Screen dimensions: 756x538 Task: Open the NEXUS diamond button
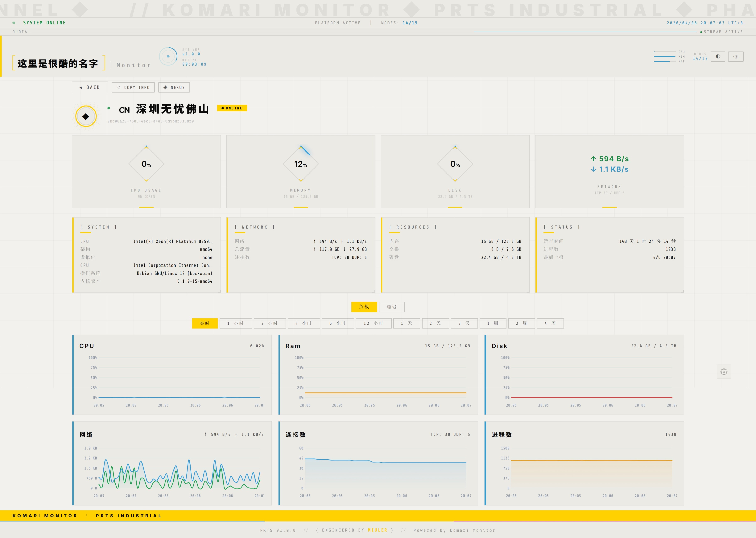174,87
